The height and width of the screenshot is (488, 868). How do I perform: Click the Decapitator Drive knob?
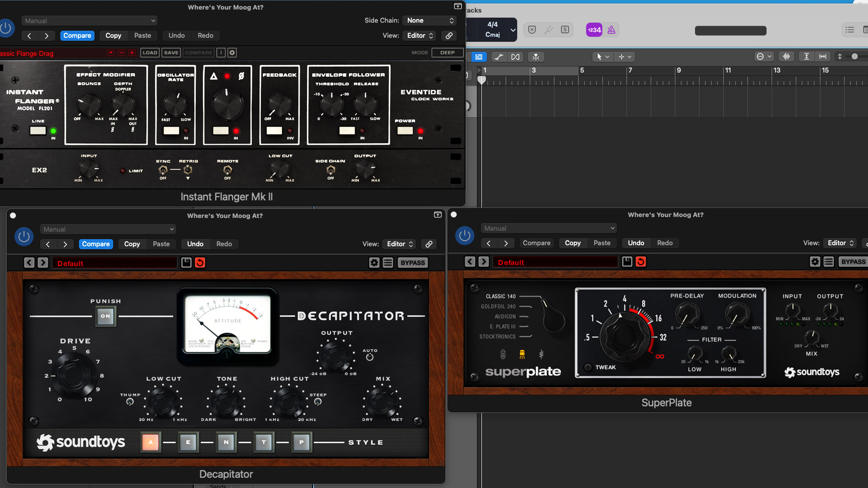74,375
